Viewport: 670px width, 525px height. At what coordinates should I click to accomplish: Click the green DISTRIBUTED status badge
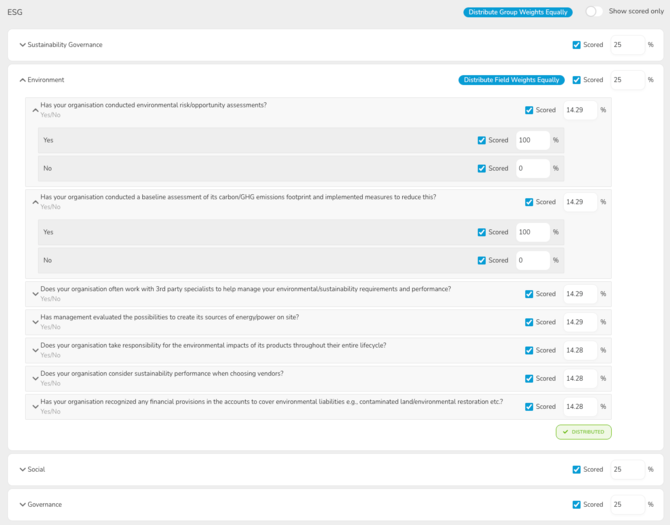[583, 432]
